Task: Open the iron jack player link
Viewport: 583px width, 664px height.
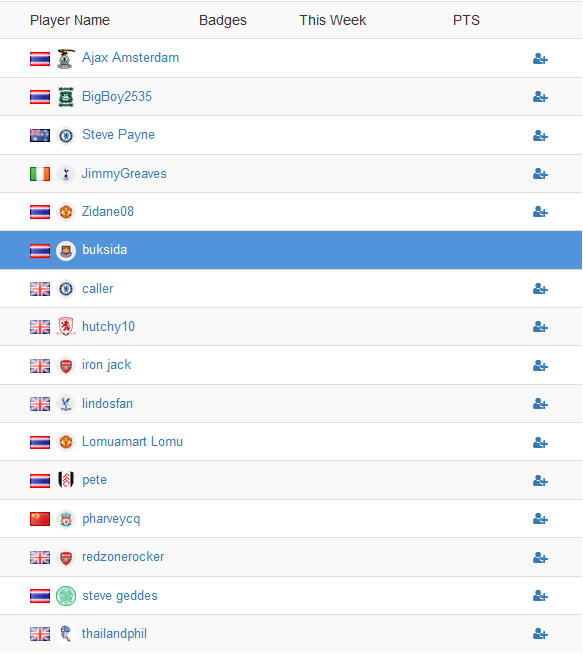Action: (x=106, y=365)
